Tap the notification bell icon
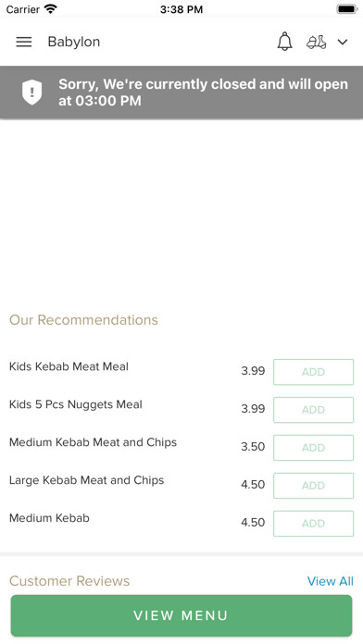 (284, 42)
